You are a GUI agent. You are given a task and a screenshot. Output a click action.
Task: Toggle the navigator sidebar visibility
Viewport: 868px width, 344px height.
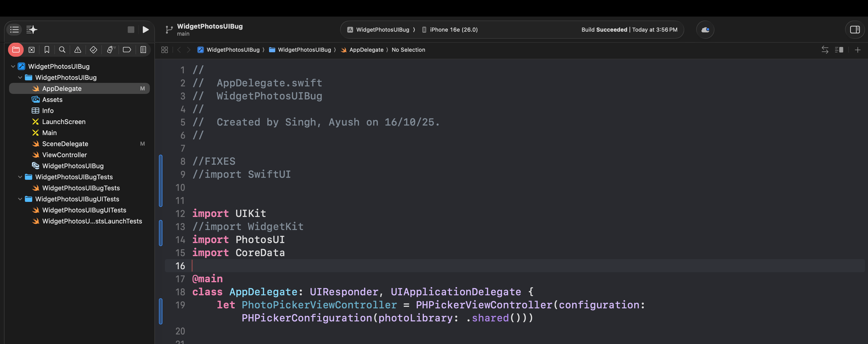point(14,30)
